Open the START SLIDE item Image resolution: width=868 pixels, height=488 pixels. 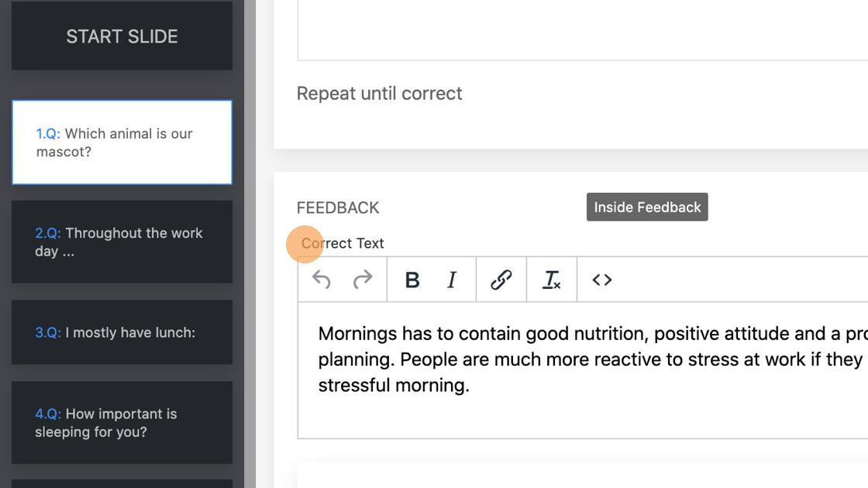[x=122, y=36]
